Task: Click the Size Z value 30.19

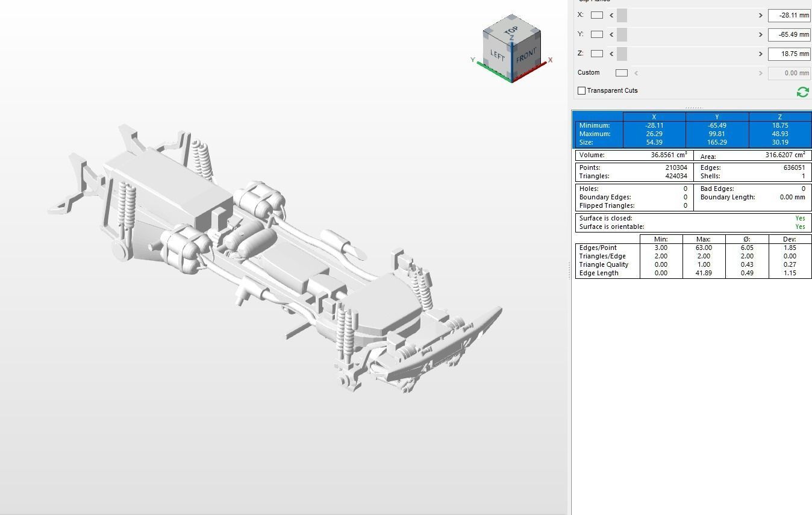Action: tap(780, 142)
